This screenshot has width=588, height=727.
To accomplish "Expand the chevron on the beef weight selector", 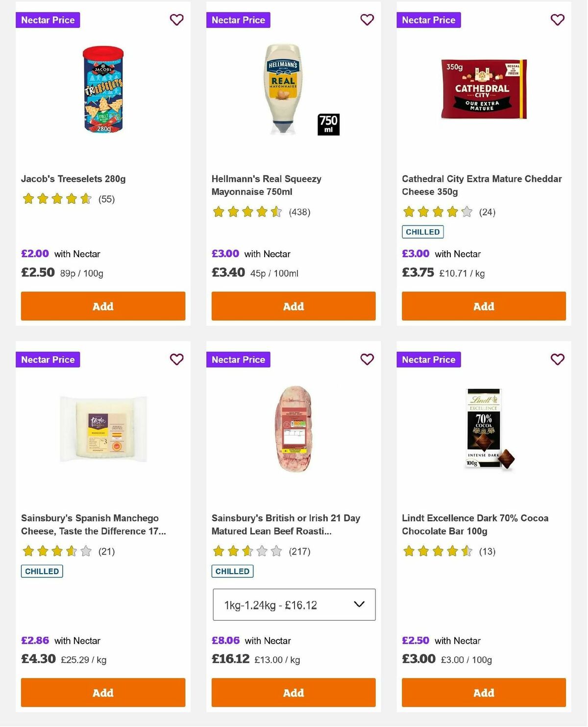I will pyautogui.click(x=359, y=605).
